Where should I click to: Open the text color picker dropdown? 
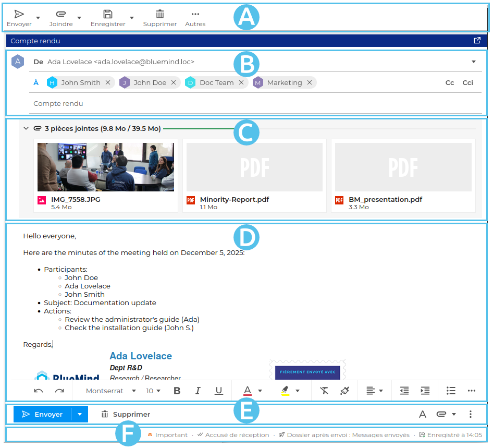pyautogui.click(x=260, y=391)
